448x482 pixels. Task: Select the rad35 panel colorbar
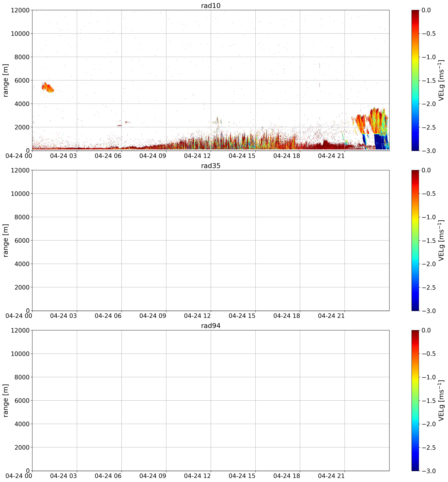coord(415,240)
